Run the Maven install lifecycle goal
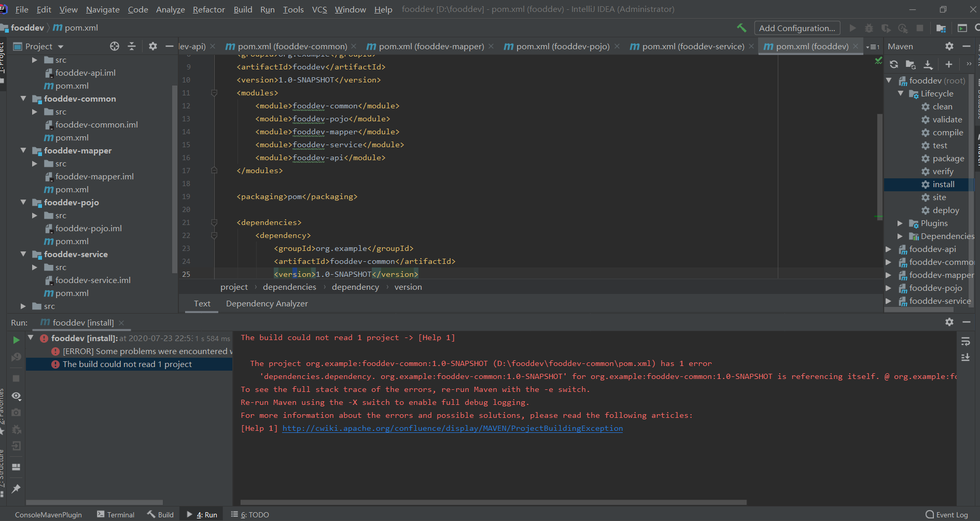Viewport: 980px width, 521px height. pyautogui.click(x=943, y=185)
